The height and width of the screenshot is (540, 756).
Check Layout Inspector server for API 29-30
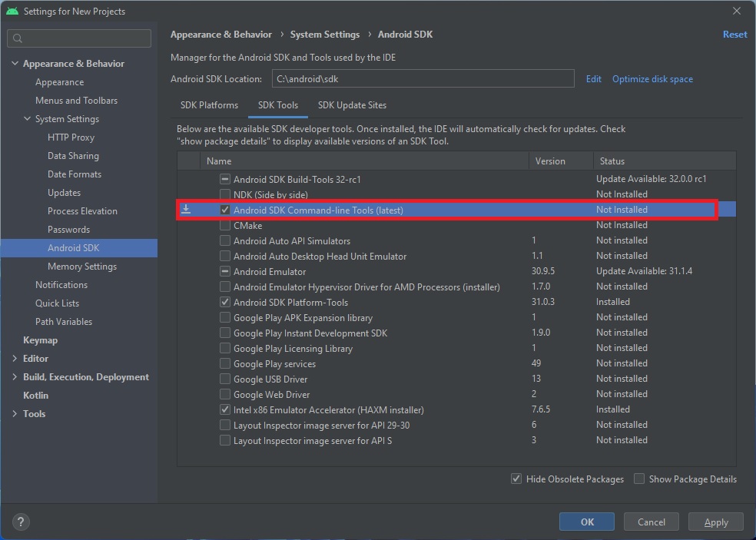(x=224, y=426)
